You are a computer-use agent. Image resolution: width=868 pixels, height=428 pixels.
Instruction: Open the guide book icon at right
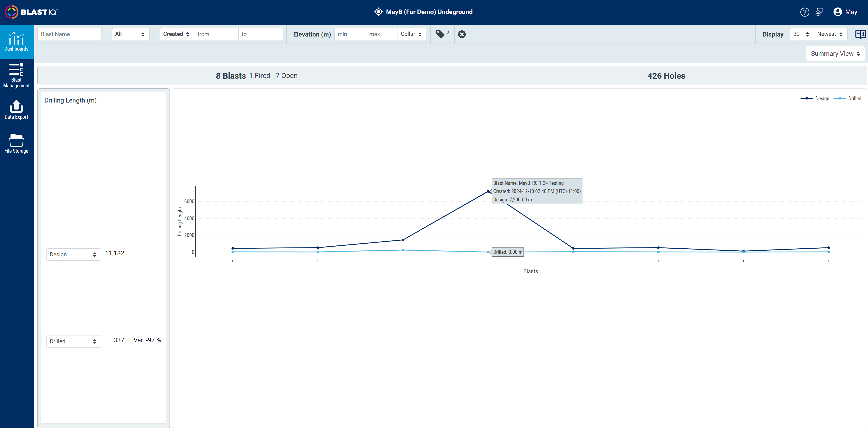click(x=860, y=34)
